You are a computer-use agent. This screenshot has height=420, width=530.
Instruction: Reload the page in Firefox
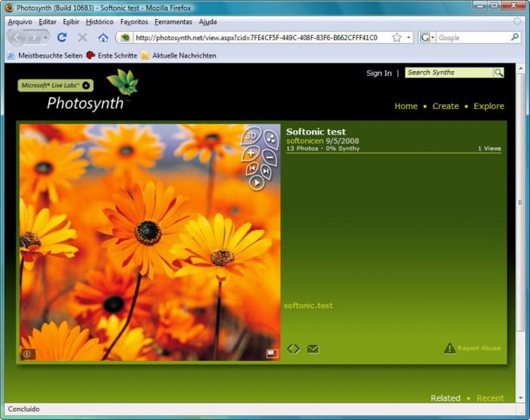pos(62,37)
